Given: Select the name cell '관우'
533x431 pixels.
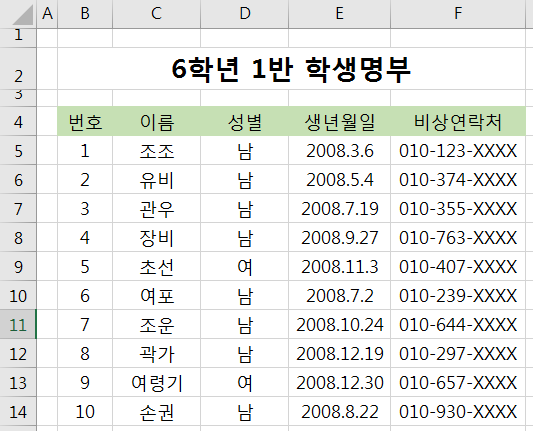Looking at the screenshot, I should [156, 208].
